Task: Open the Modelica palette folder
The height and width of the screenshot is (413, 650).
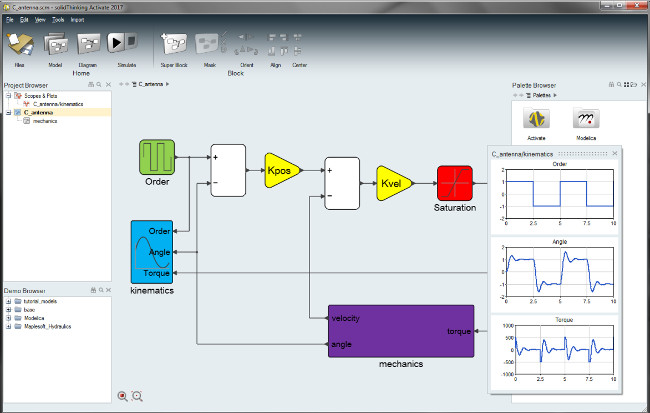Action: point(586,120)
